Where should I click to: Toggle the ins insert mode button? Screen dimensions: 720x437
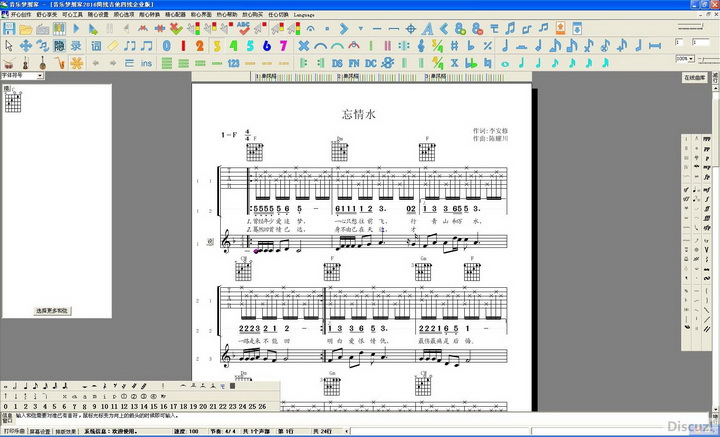click(146, 62)
